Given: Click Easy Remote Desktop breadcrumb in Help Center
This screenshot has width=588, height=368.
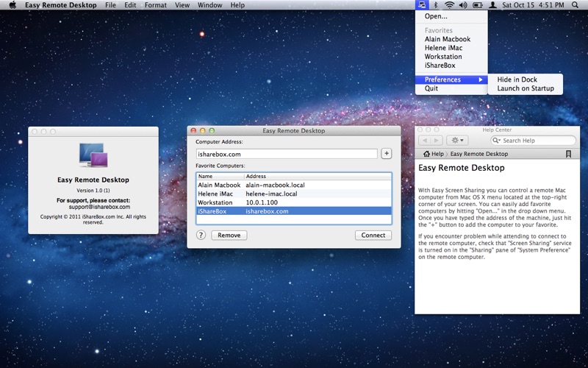Looking at the screenshot, I should pyautogui.click(x=479, y=154).
